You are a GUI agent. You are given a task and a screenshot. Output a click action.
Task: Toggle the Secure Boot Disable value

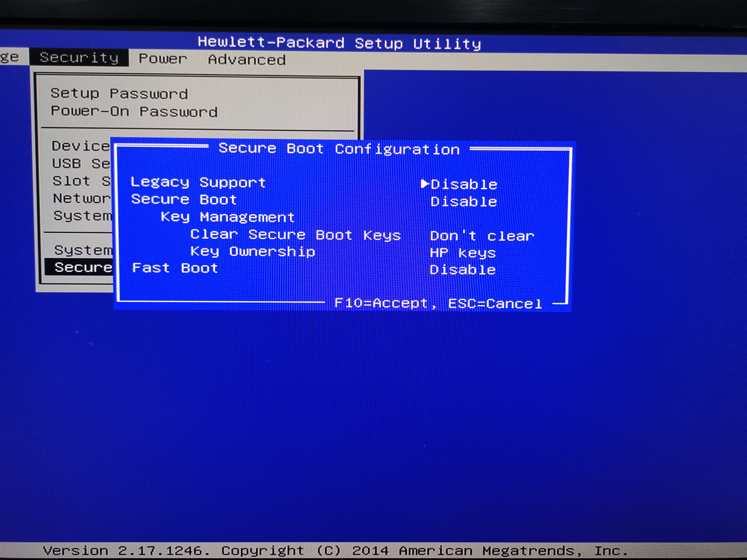click(x=464, y=202)
